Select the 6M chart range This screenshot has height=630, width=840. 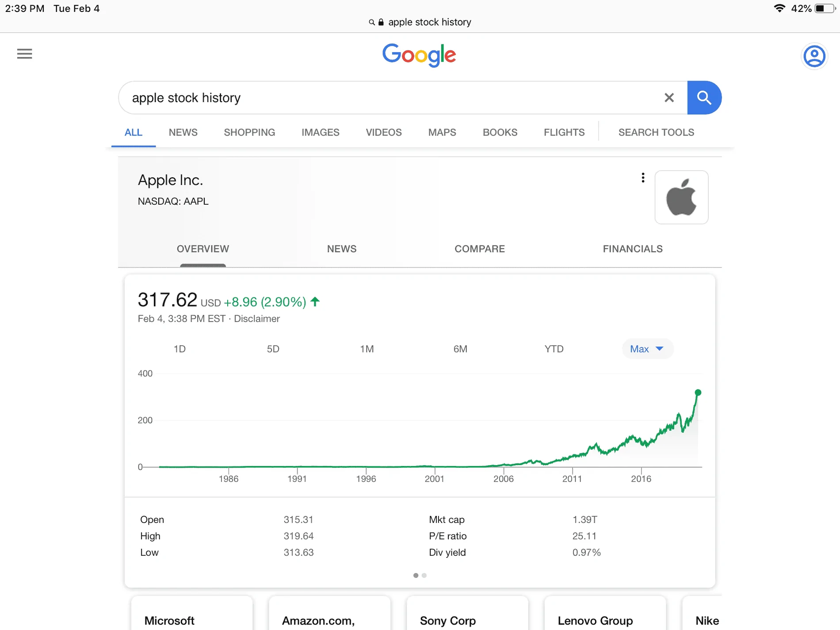pyautogui.click(x=460, y=349)
